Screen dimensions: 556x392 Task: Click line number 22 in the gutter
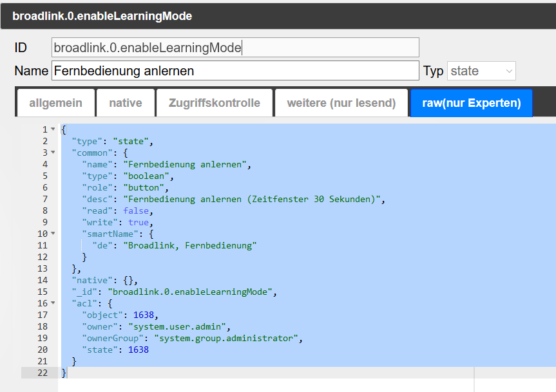(43, 373)
